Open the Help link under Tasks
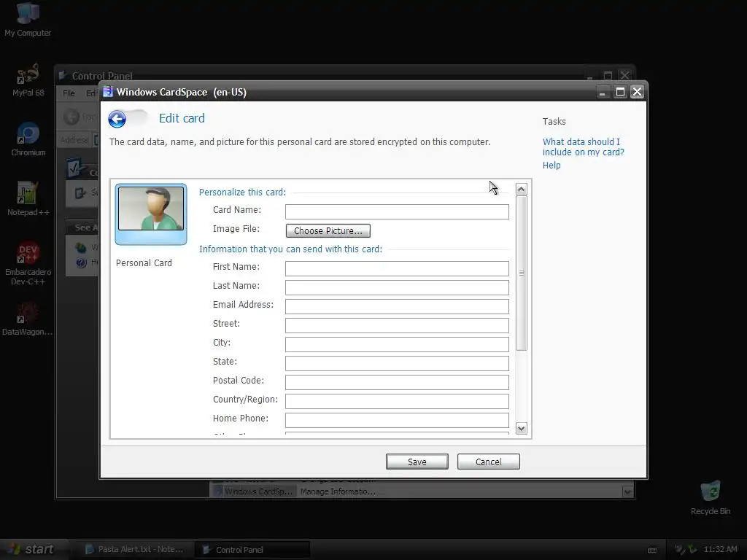The width and height of the screenshot is (747, 560). [x=551, y=166]
